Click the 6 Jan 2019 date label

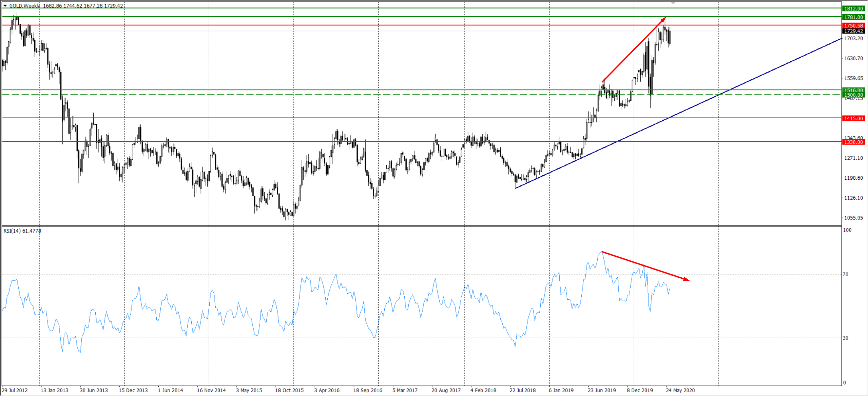[x=561, y=390]
